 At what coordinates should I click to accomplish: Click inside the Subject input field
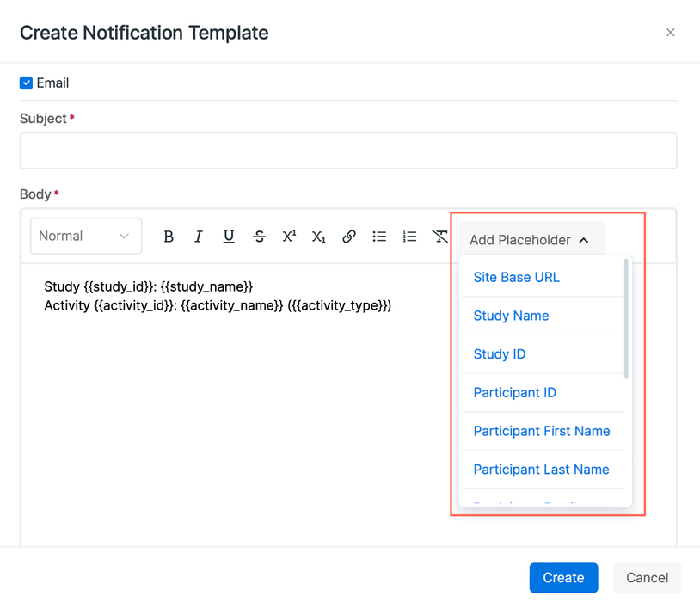(x=348, y=150)
